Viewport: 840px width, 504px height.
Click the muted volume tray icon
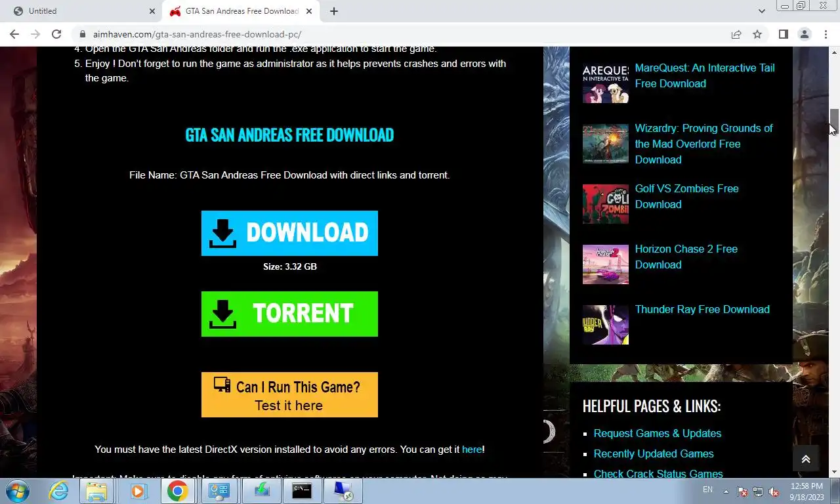tap(774, 492)
